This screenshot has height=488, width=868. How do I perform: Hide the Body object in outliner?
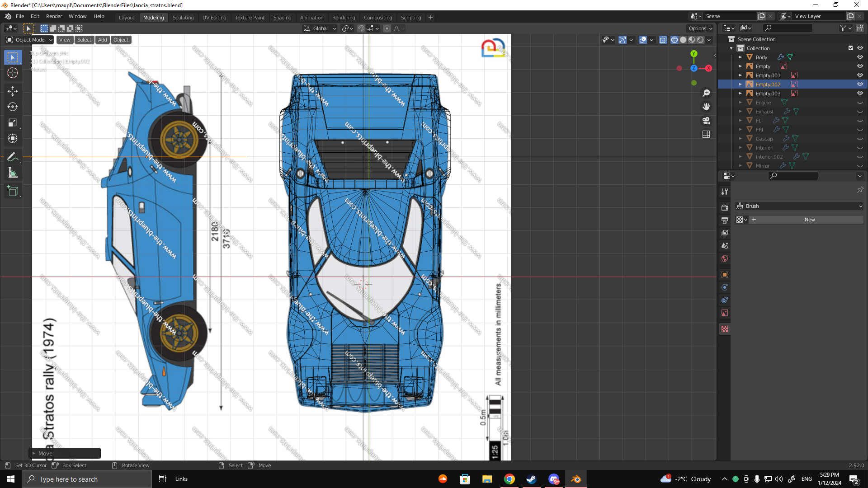(x=860, y=57)
